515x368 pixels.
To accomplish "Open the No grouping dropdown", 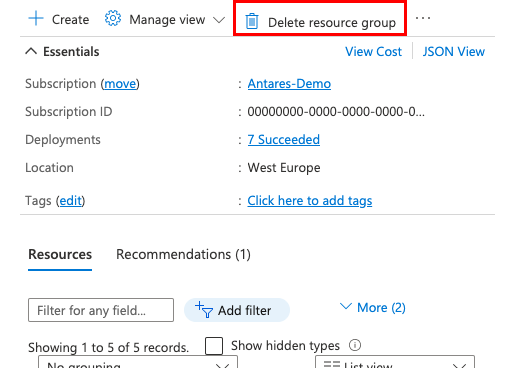I will point(138,362).
